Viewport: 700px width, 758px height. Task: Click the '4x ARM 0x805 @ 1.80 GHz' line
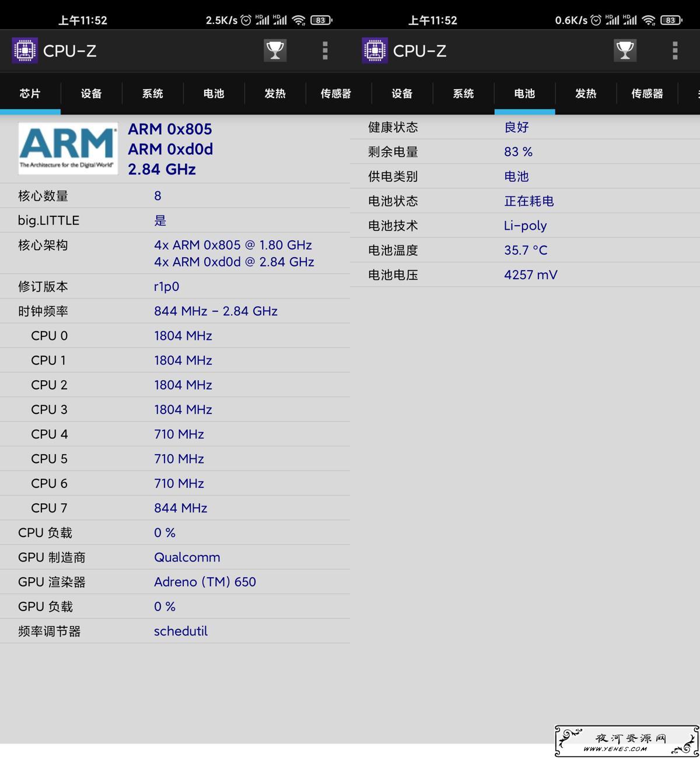click(233, 245)
